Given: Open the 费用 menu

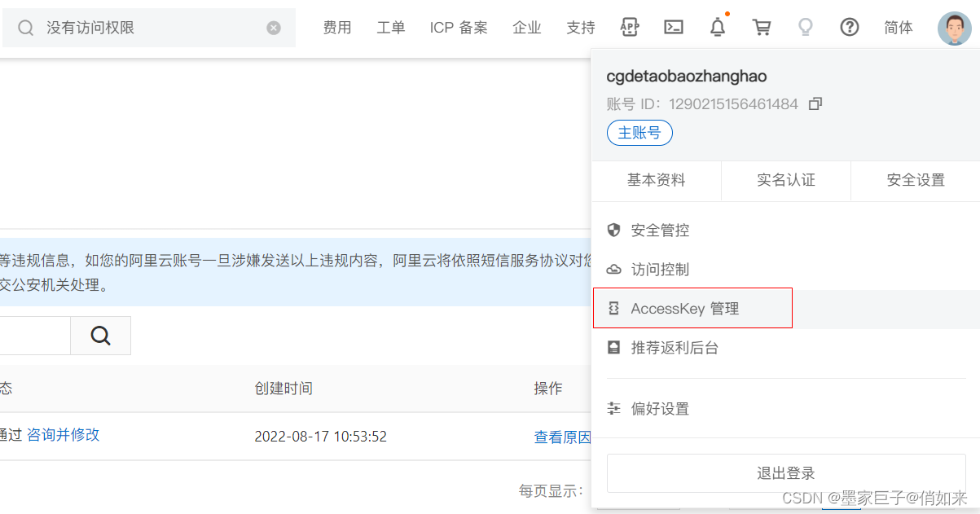Looking at the screenshot, I should [337, 28].
